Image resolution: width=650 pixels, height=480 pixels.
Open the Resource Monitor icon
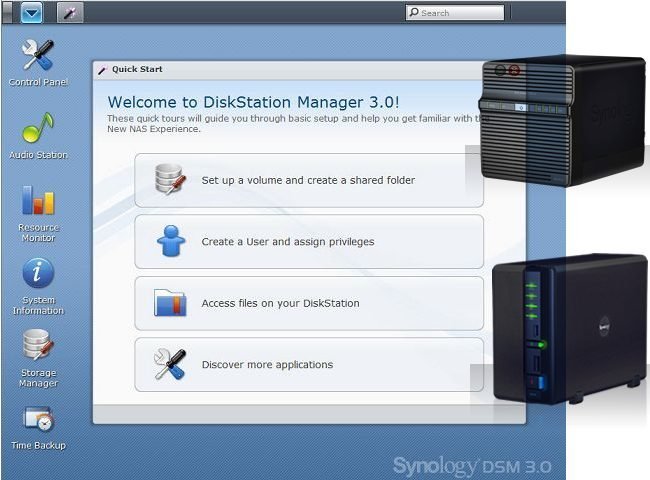38,213
